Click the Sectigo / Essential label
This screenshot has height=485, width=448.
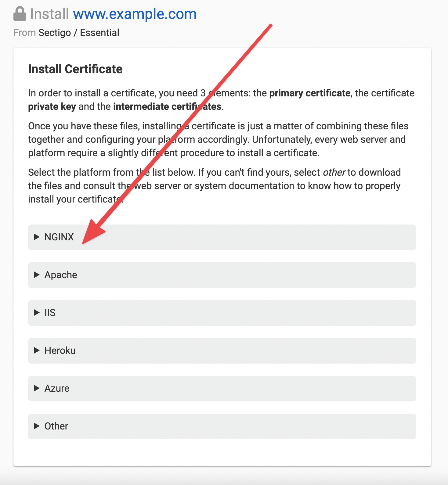coord(79,32)
